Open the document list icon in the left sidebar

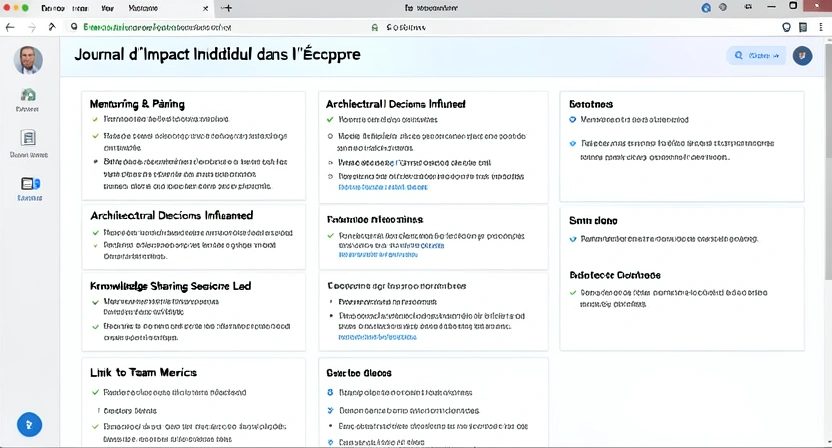[28, 138]
